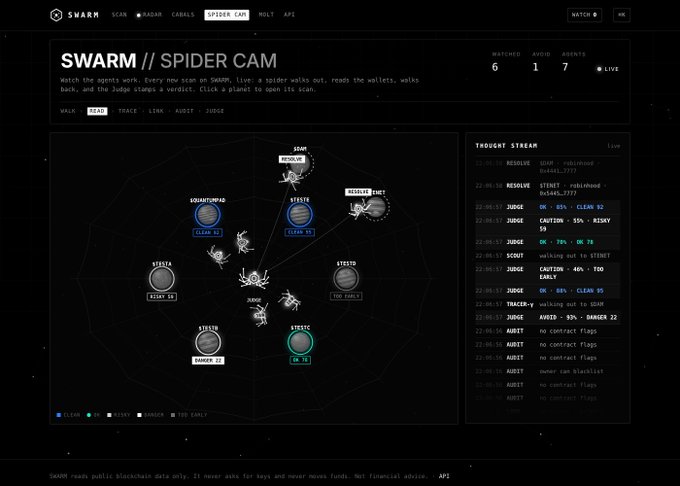Select the 'OK · 85% · CLEAN 92' log entry
Screen dimensions: 680x486
coord(547,207)
